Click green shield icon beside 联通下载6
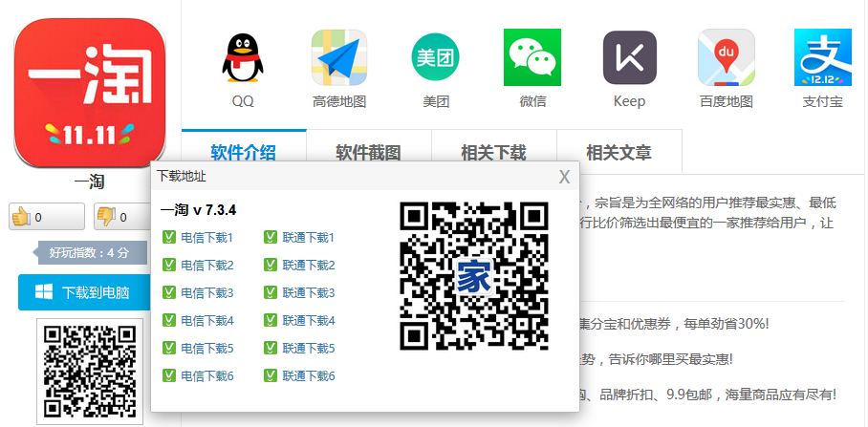868x427 pixels. [x=271, y=376]
